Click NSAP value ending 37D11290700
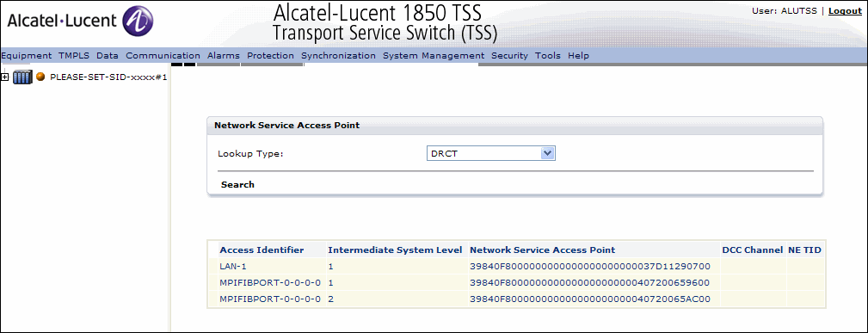The height and width of the screenshot is (333, 868). (589, 267)
